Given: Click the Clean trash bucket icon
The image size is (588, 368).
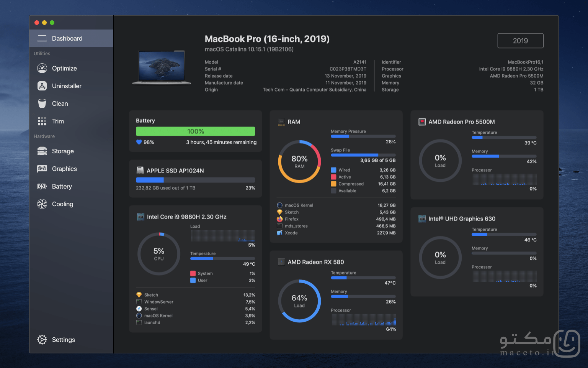Looking at the screenshot, I should (x=42, y=103).
